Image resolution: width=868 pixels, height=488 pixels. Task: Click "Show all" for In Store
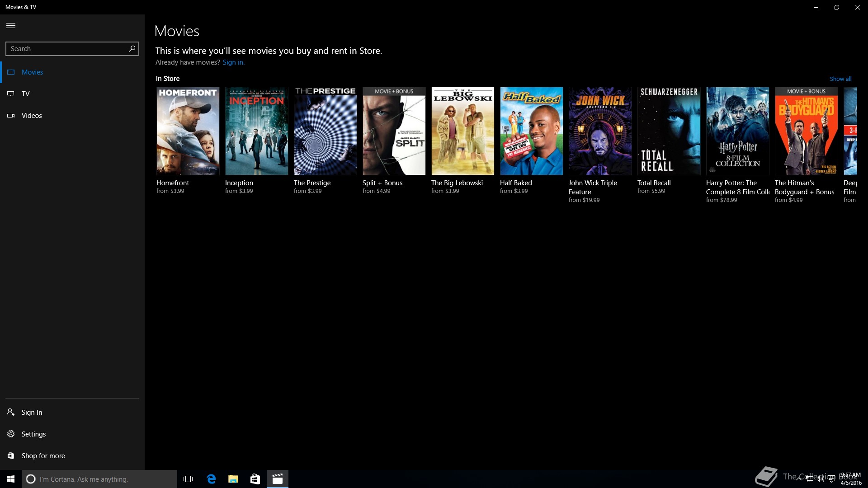tap(840, 79)
